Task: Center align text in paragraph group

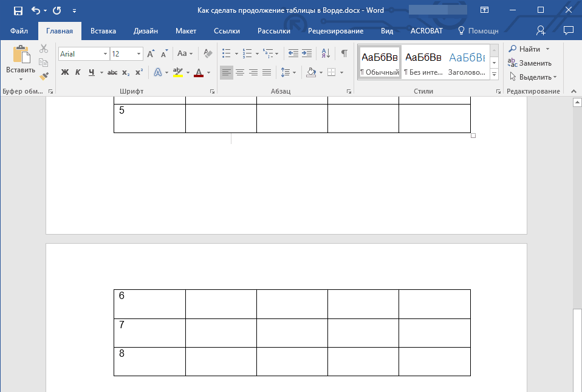Action: tap(240, 72)
